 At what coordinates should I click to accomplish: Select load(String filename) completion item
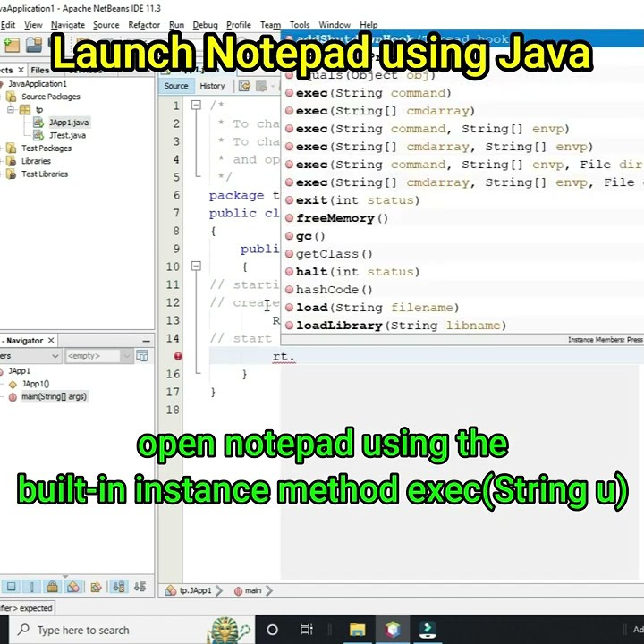tap(462, 307)
